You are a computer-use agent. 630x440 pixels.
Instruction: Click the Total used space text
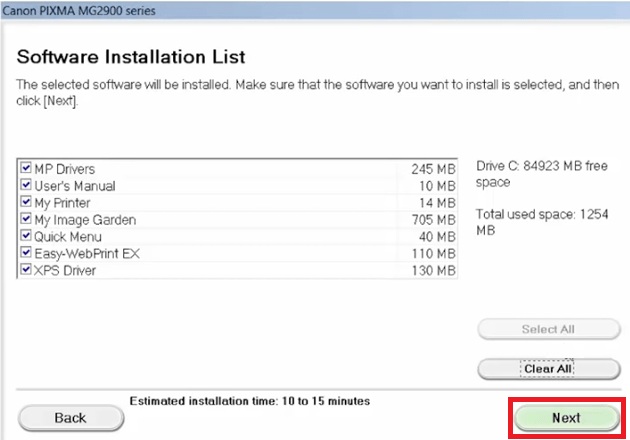(542, 222)
